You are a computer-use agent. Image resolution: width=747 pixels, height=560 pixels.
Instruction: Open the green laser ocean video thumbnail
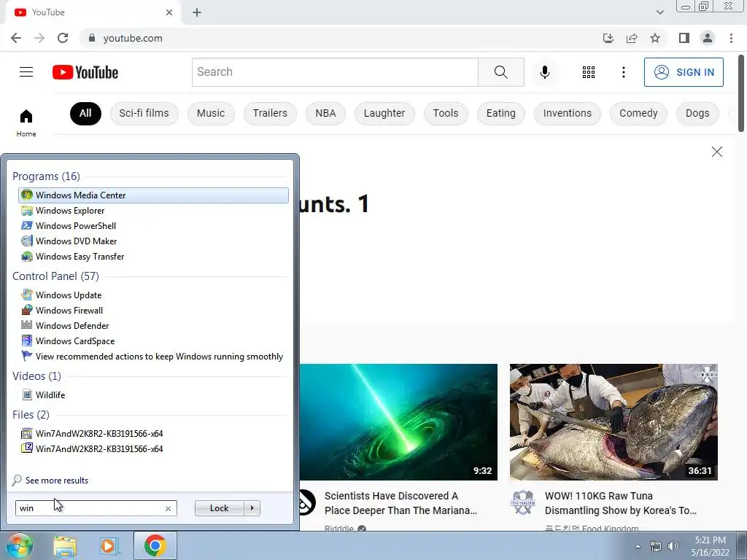398,422
